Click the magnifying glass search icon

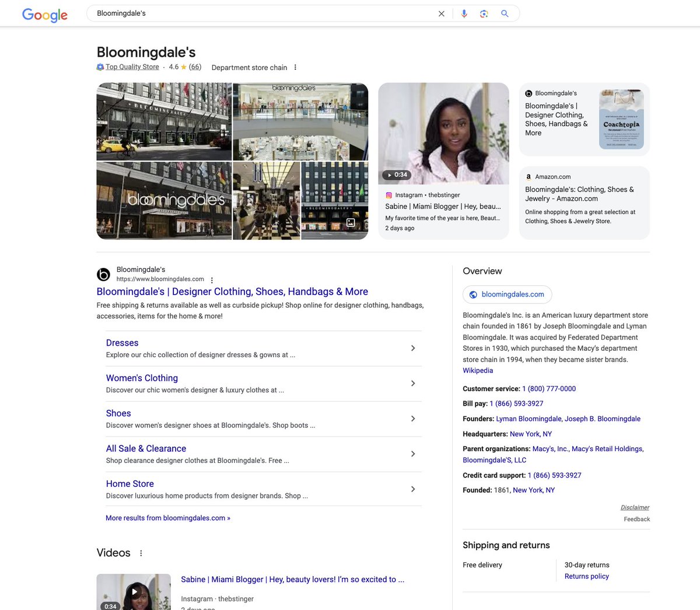505,13
